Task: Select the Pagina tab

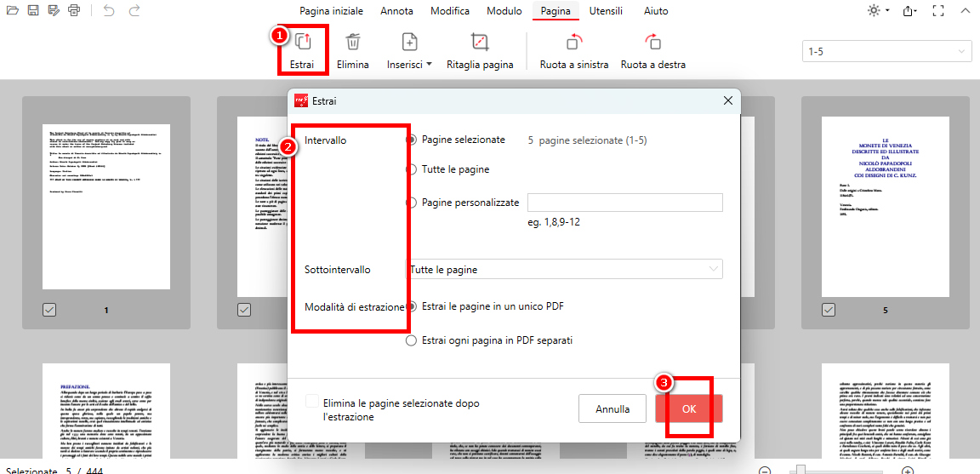Action: pos(556,11)
